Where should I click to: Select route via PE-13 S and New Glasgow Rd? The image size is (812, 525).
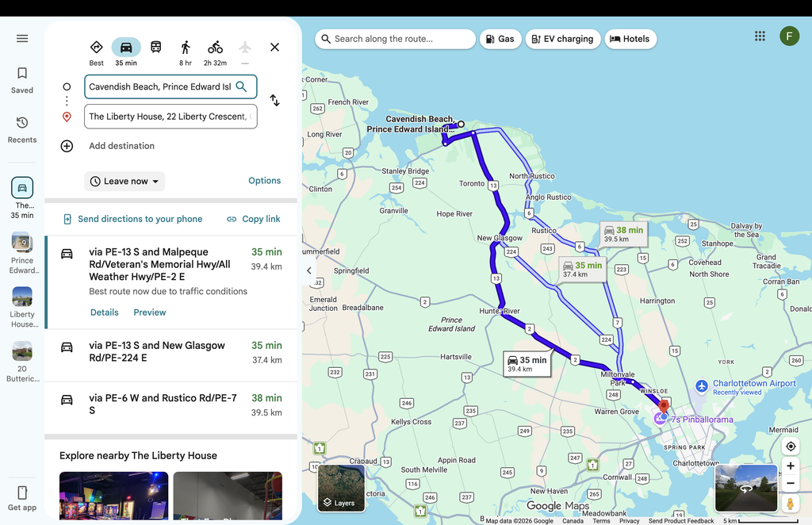[x=171, y=355]
